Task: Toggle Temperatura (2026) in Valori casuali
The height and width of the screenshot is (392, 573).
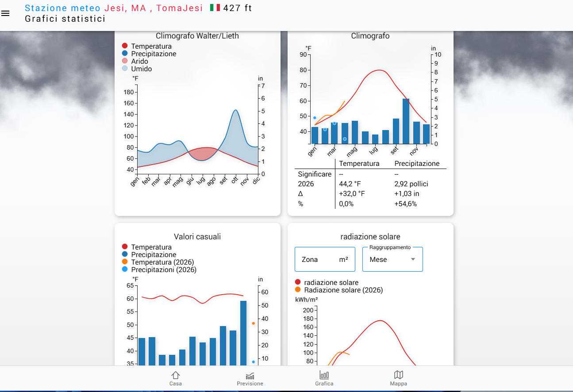Action: (125, 262)
